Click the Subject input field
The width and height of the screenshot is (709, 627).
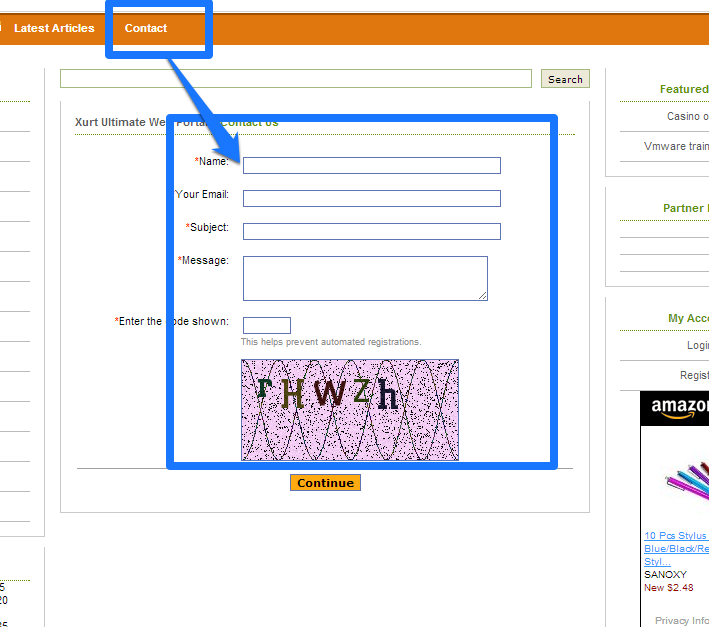click(371, 232)
